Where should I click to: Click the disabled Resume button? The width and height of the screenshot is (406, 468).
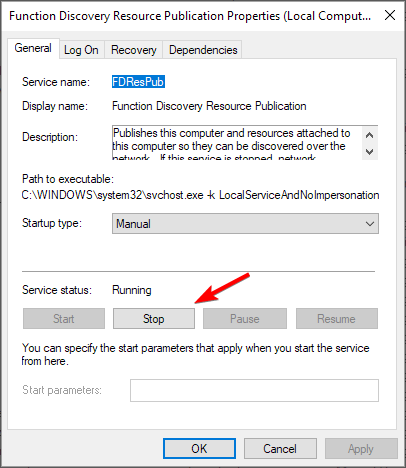tap(337, 319)
